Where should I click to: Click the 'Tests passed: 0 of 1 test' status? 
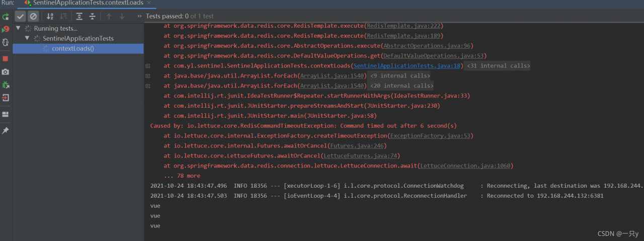coord(180,17)
